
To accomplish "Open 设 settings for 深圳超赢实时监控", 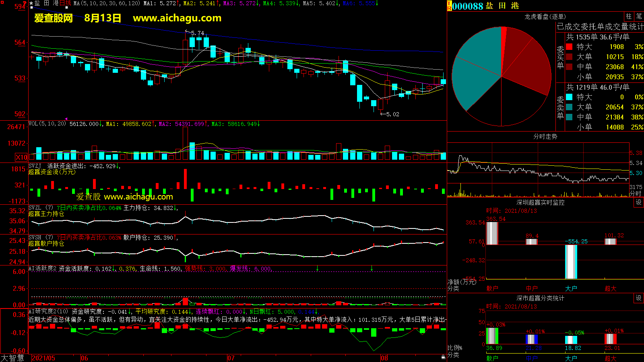I will coord(639,202).
